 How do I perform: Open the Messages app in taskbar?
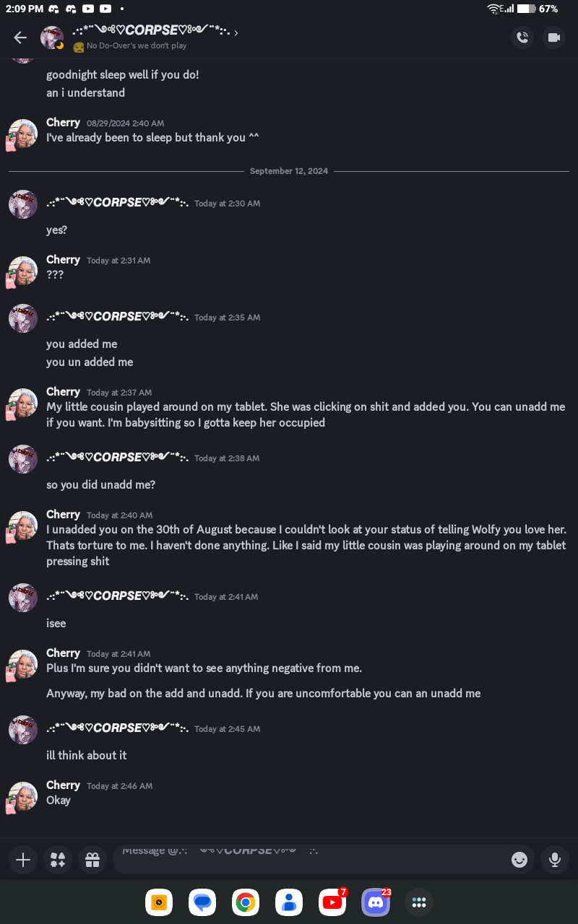202,902
